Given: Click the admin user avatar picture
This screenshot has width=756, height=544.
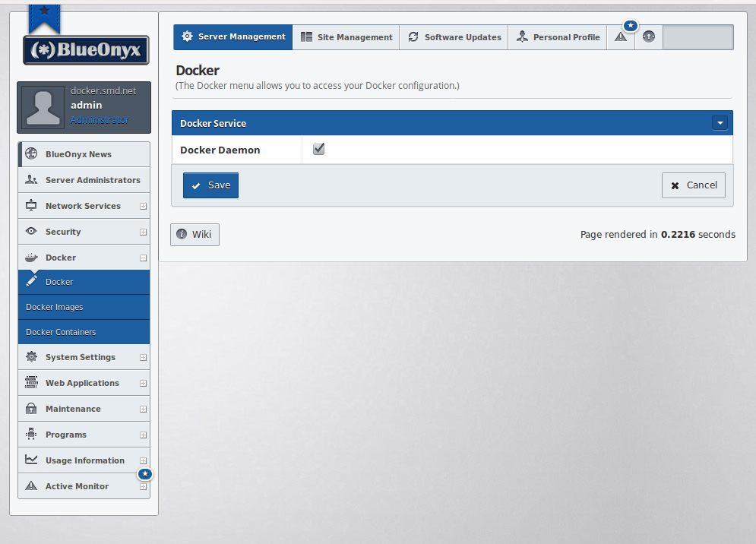Looking at the screenshot, I should click(43, 108).
